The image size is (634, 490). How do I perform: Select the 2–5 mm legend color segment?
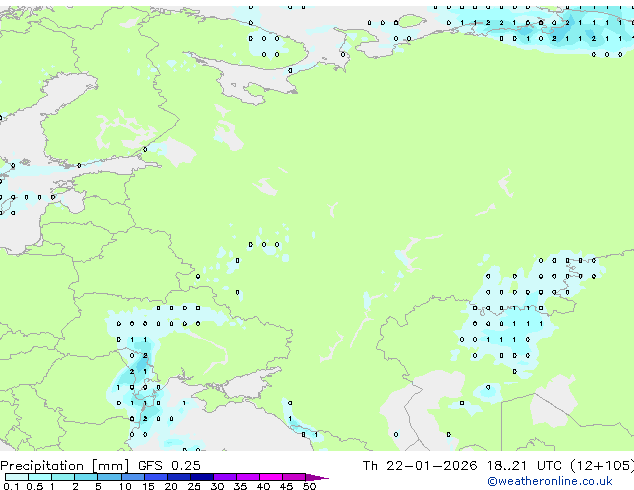click(x=86, y=477)
